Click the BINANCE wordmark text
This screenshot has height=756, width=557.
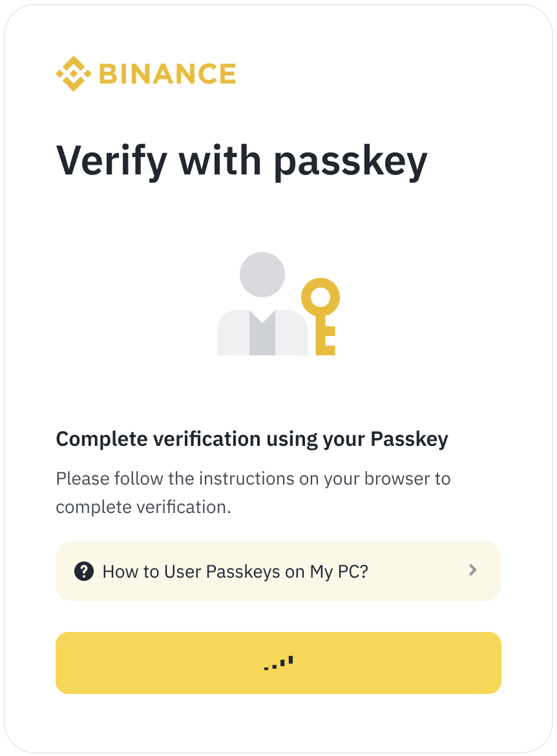click(x=167, y=74)
